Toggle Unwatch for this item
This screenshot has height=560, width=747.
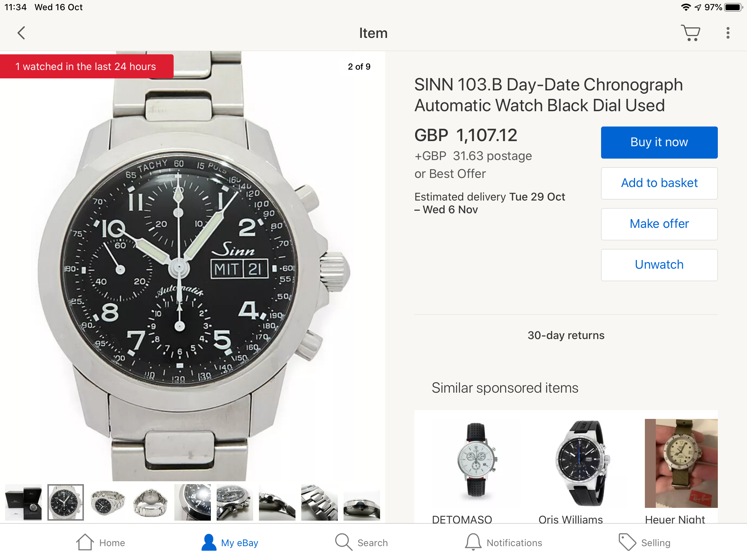pos(659,265)
